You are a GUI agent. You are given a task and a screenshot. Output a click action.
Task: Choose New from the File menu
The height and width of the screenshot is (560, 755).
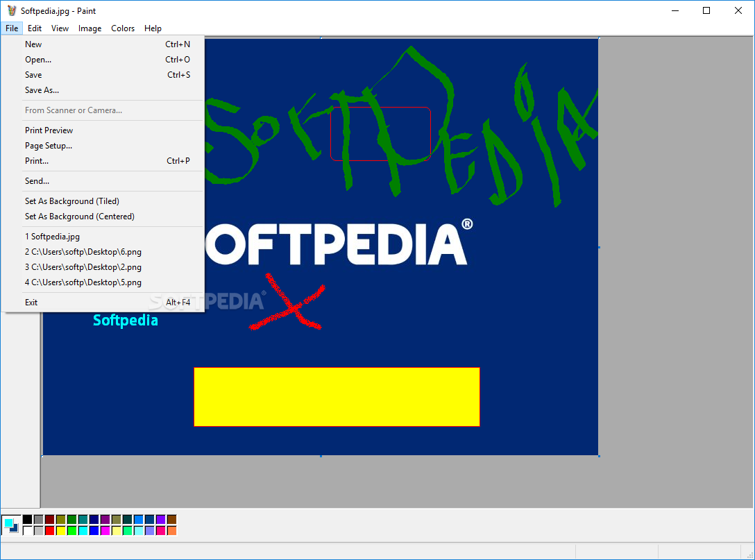click(x=103, y=44)
